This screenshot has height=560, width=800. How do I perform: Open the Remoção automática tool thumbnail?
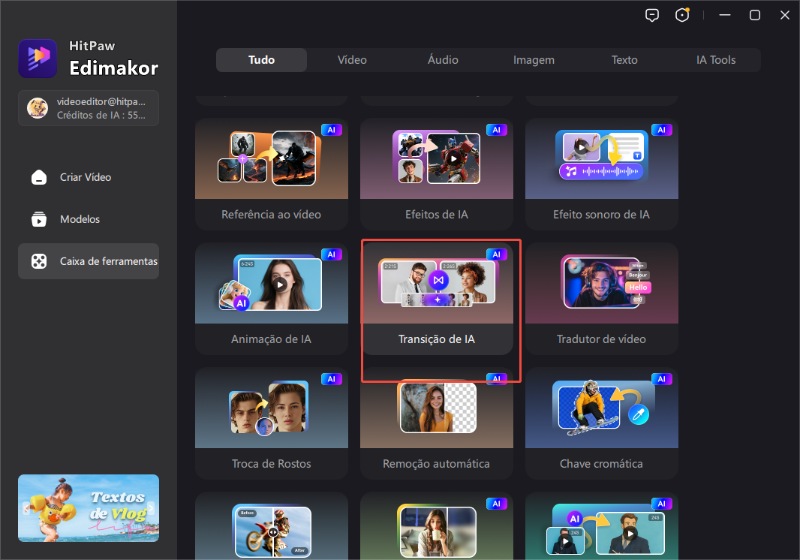pos(436,408)
